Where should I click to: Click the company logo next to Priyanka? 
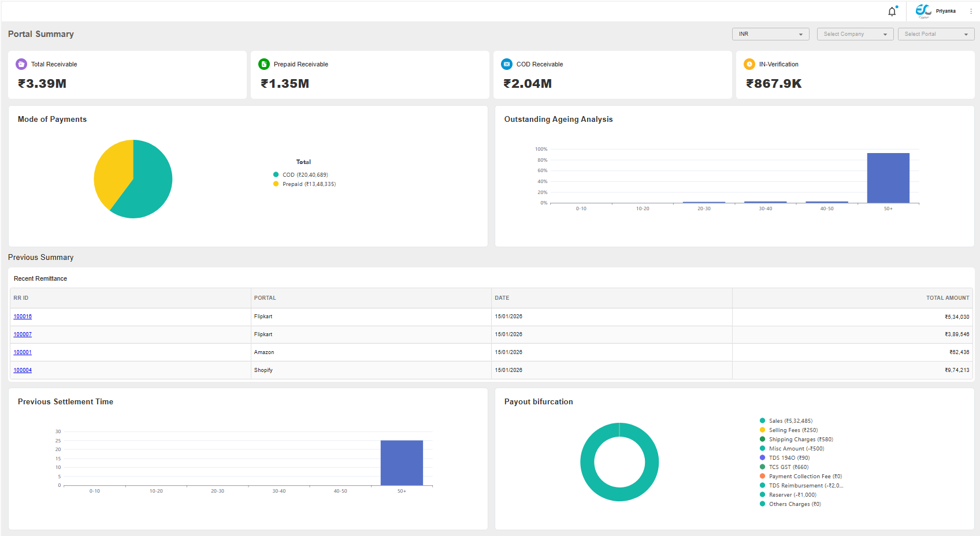pos(923,11)
